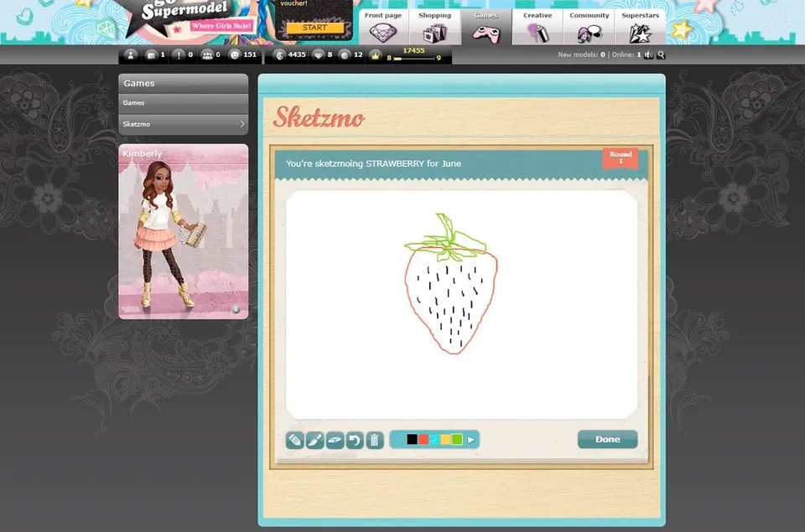This screenshot has height=532, width=805.
Task: Choose the red color swatch
Action: (x=423, y=439)
